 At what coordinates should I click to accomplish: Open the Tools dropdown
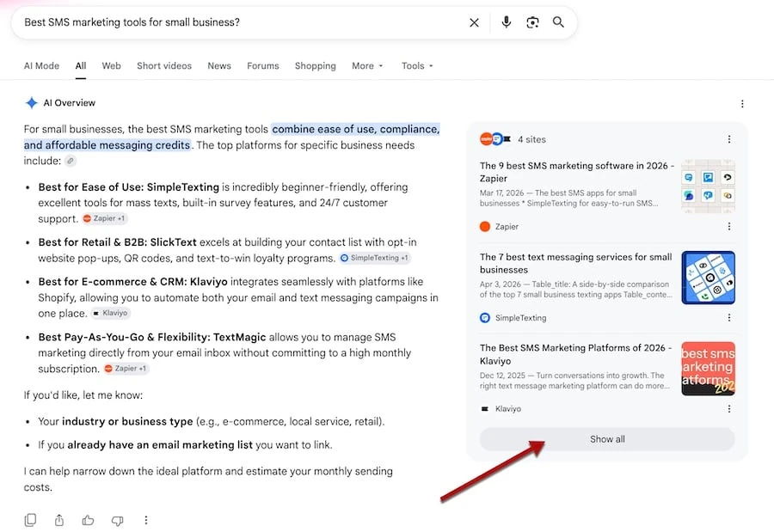pos(417,65)
